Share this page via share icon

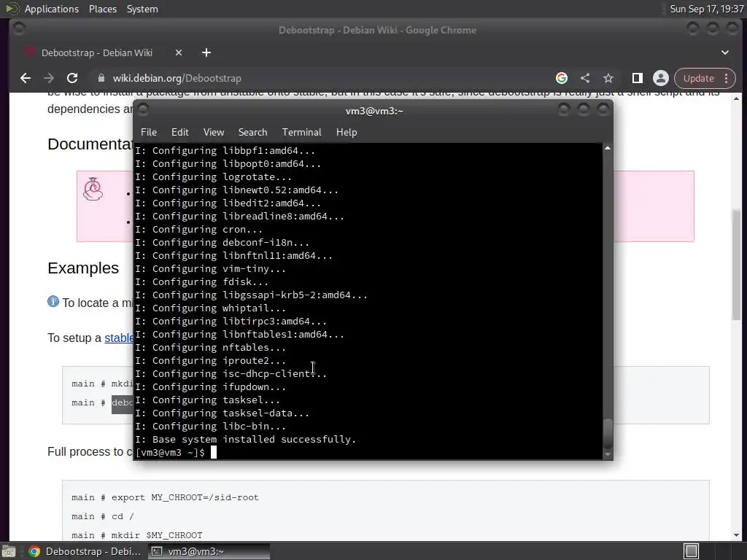pos(585,78)
